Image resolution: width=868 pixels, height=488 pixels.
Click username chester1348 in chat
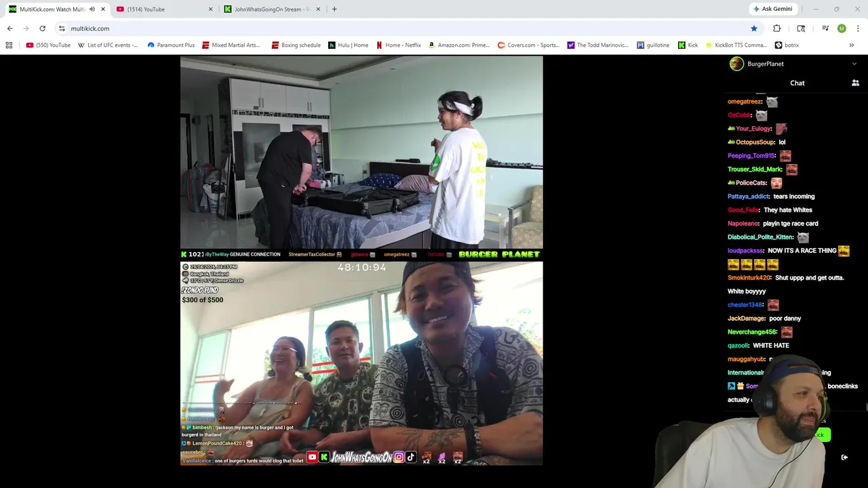coord(745,305)
